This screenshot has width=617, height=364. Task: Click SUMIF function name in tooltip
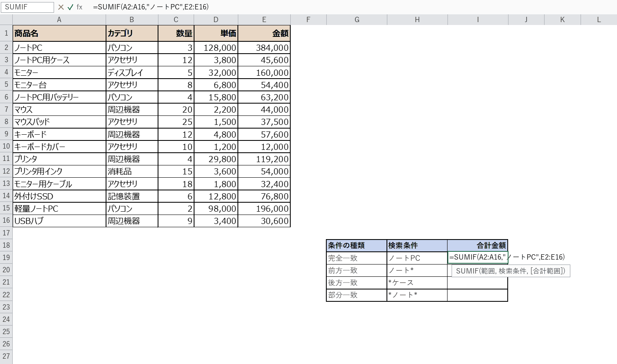click(x=467, y=271)
